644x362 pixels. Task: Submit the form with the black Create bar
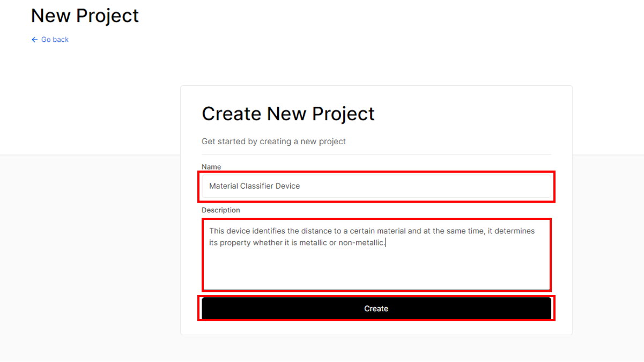376,308
